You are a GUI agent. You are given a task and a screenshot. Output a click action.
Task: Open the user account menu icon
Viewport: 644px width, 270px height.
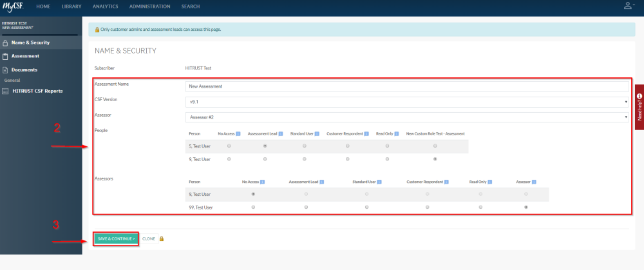pos(629,6)
